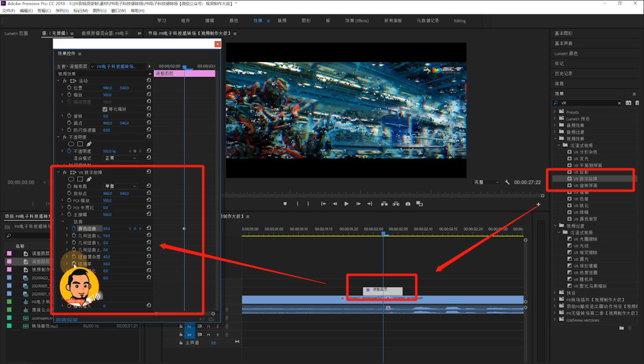Toggle animation stopwatch for 颜色扭曲
The width and height of the screenshot is (644, 364).
74,228
